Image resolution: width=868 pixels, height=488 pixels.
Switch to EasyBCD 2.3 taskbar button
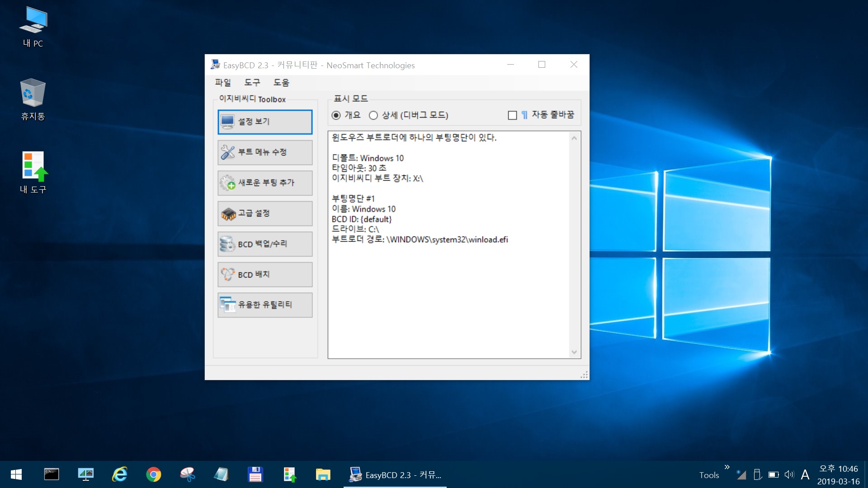click(x=395, y=474)
